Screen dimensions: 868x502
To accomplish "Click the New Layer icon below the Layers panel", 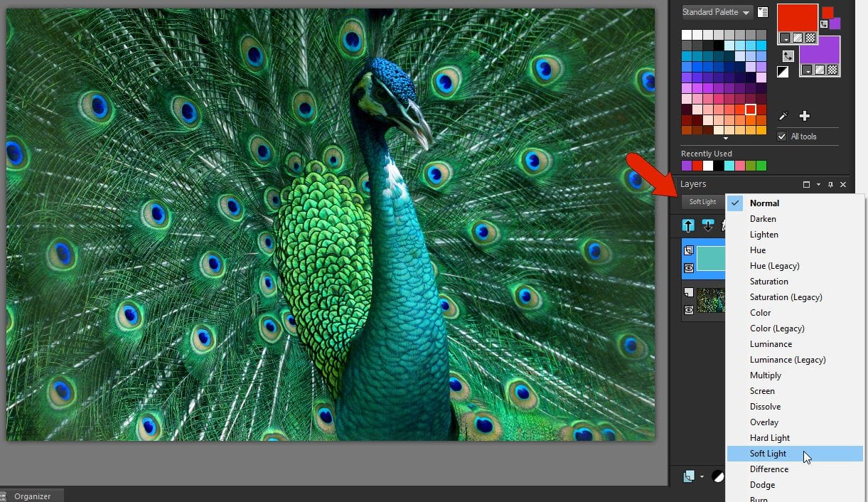I will (x=688, y=475).
